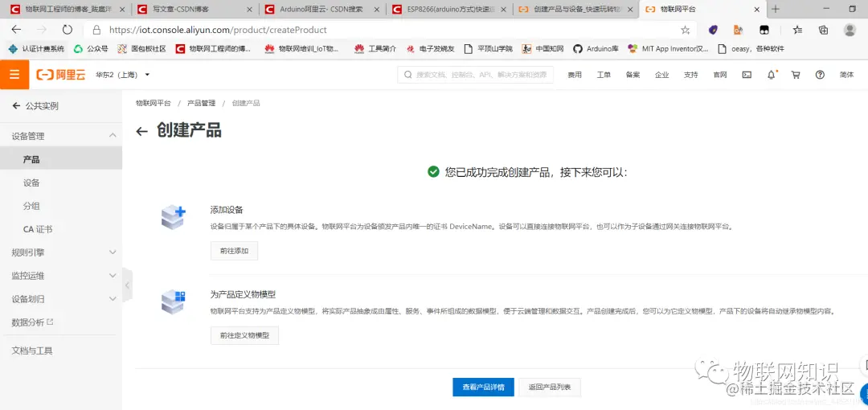Click the 前往定义物模型 button
The image size is (868, 410).
click(244, 336)
